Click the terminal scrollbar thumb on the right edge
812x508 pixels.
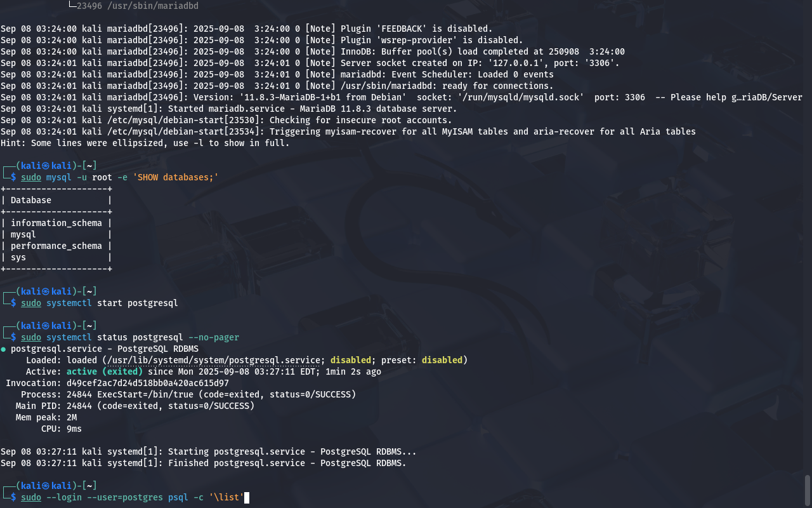(x=808, y=490)
